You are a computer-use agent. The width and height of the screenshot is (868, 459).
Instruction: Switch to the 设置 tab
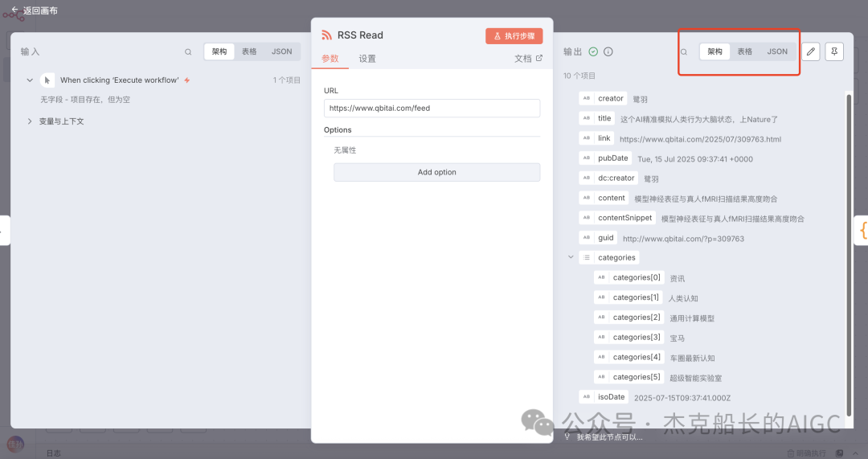coord(367,59)
